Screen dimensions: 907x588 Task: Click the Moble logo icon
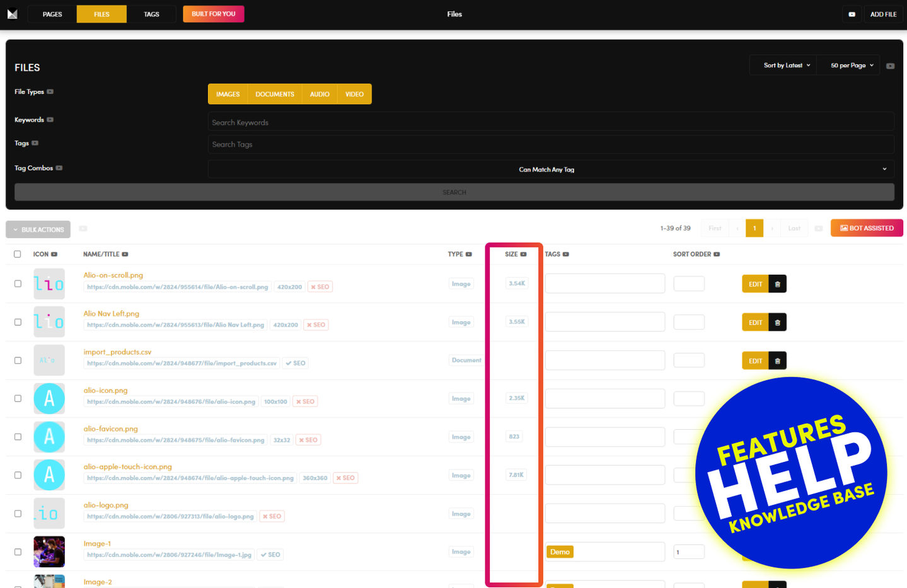tap(13, 14)
